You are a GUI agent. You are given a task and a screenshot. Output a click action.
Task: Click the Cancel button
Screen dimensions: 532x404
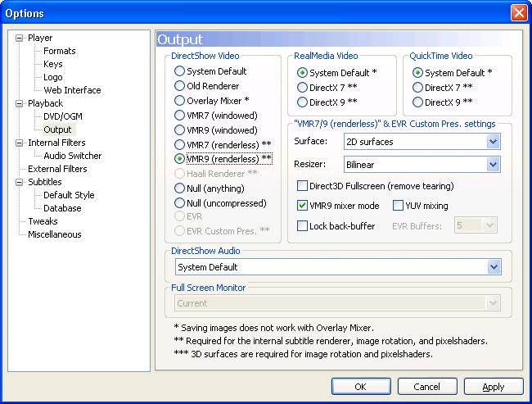427,387
